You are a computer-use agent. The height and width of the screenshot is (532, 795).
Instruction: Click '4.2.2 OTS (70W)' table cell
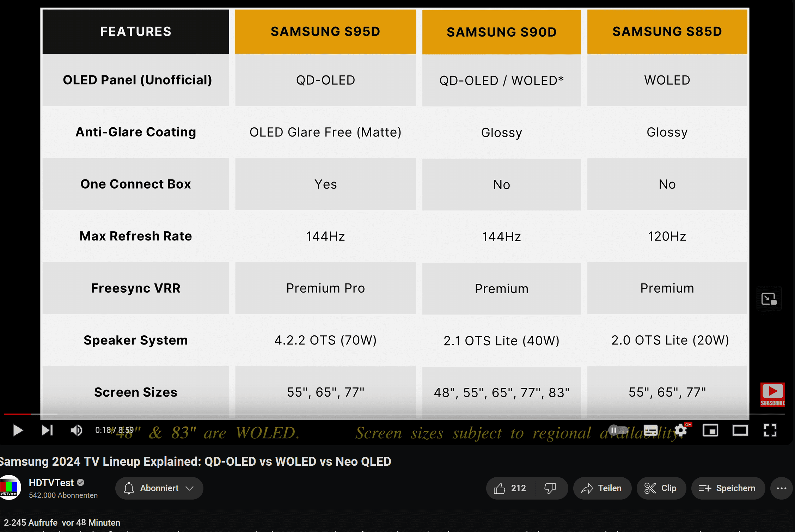[x=325, y=340]
